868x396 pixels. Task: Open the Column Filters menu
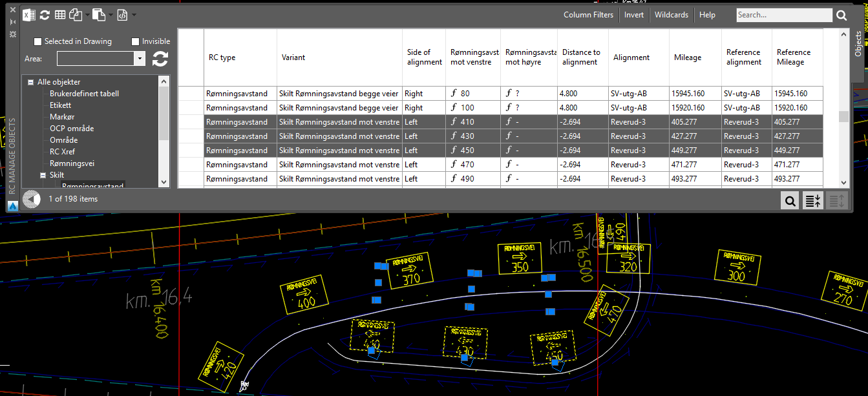tap(588, 15)
